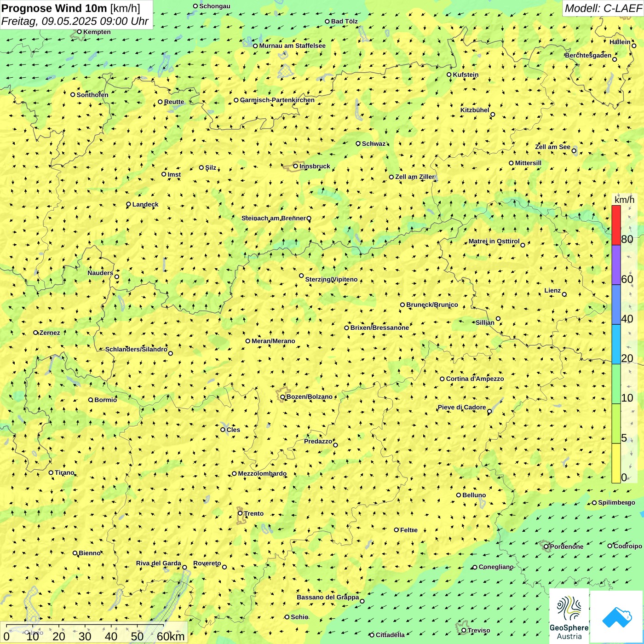Select the Treviso label
This screenshot has width=644, height=644.
coord(478,630)
